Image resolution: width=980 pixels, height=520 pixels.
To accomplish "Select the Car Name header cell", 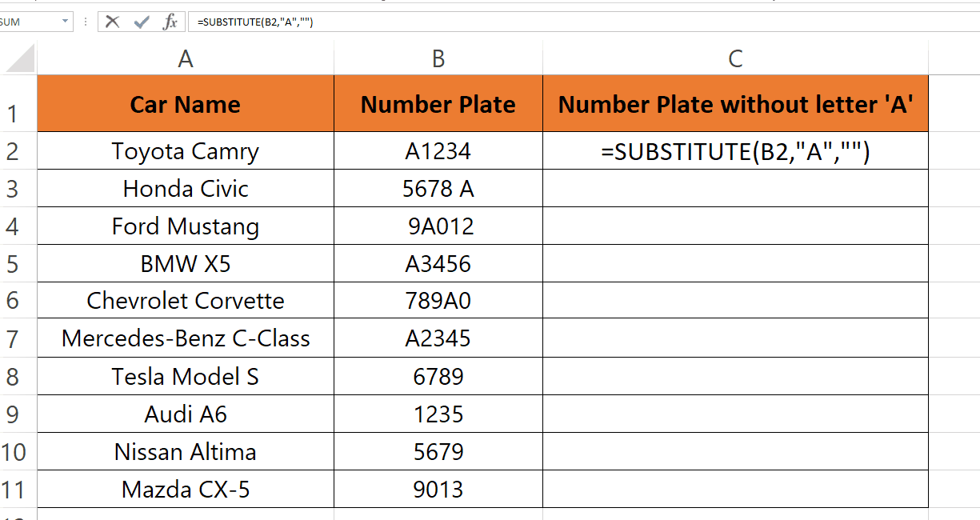I will (x=185, y=103).
